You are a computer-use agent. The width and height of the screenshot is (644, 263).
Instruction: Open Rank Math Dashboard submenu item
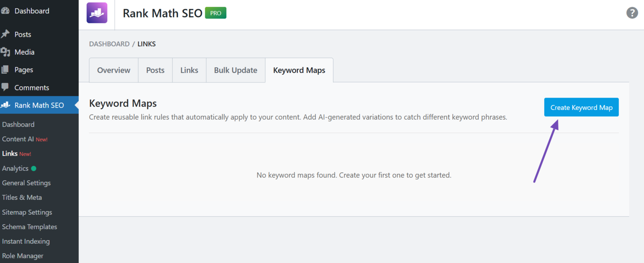point(18,124)
